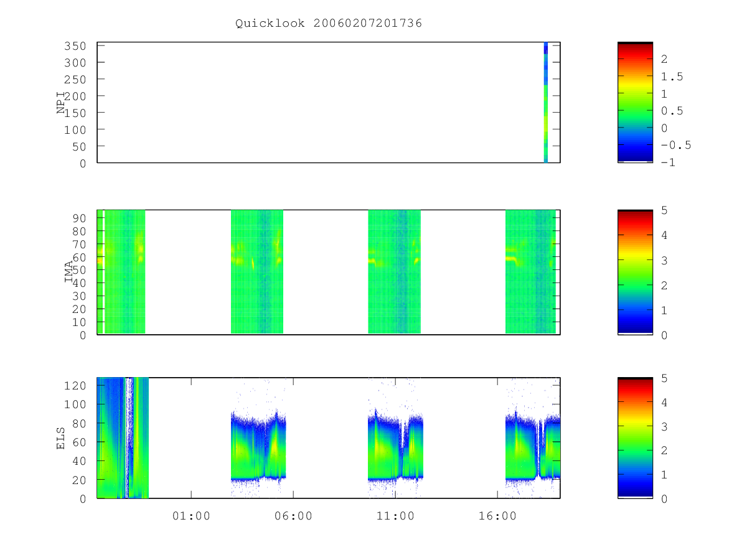Click the 30 tick on IMA axis
747x560 pixels.
(x=79, y=296)
